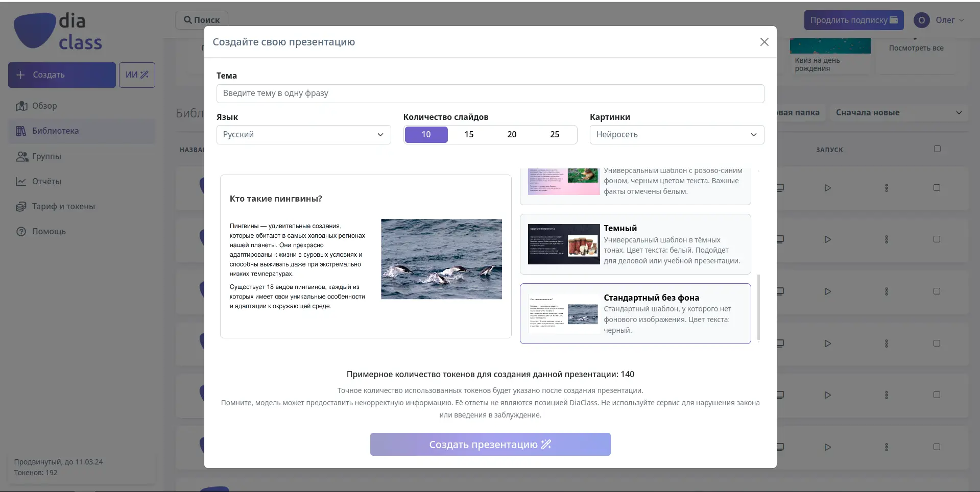This screenshot has width=980, height=492.
Task: Toggle checkbox in third library row
Action: pos(937,291)
